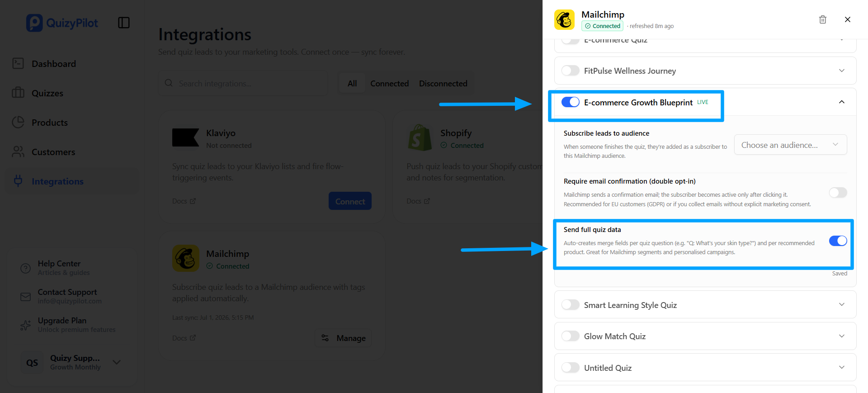This screenshot has height=393, width=868.
Task: Click the Products pie chart icon
Action: [x=18, y=122]
